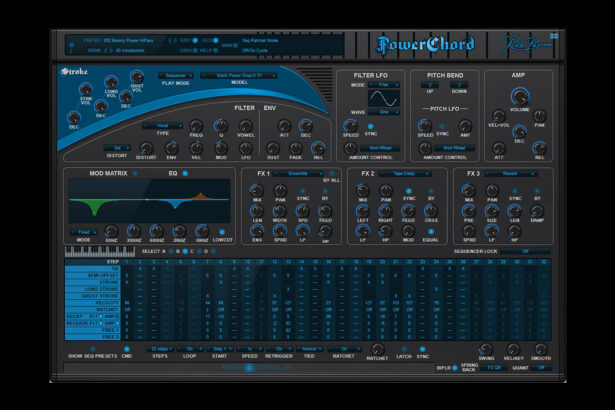
Task: Open the FX 1 Ensemble effect dropdown
Action: click(298, 173)
